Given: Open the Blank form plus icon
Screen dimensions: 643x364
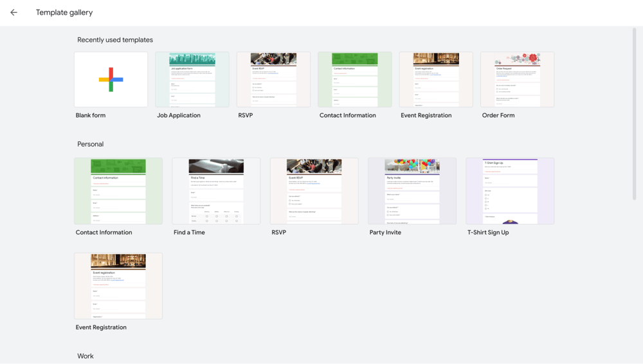Looking at the screenshot, I should (111, 80).
